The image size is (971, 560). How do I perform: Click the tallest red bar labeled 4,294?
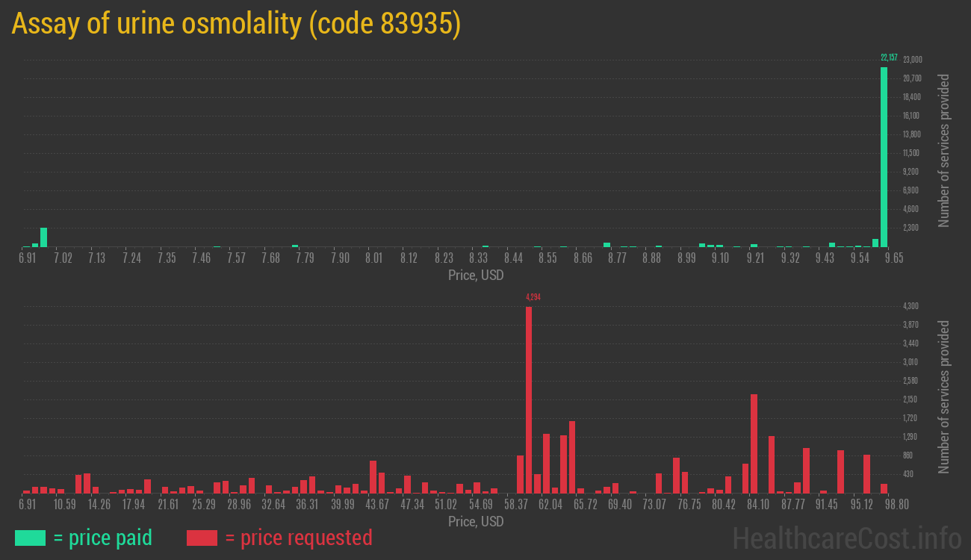click(529, 399)
